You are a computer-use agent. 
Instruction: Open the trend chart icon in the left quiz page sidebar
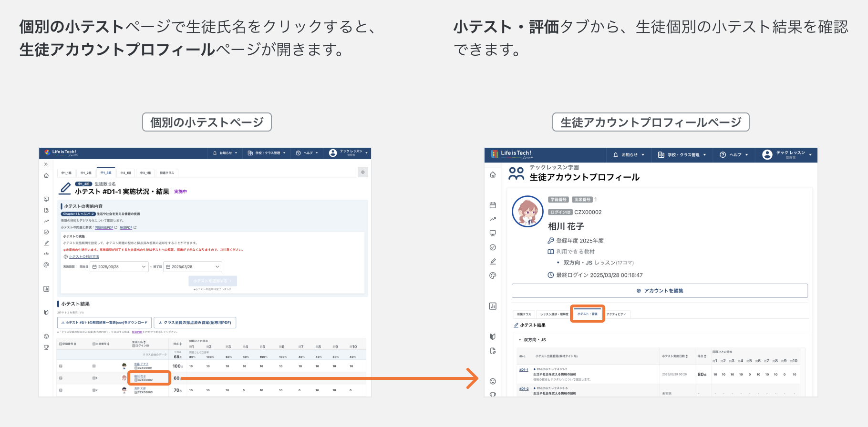46,221
